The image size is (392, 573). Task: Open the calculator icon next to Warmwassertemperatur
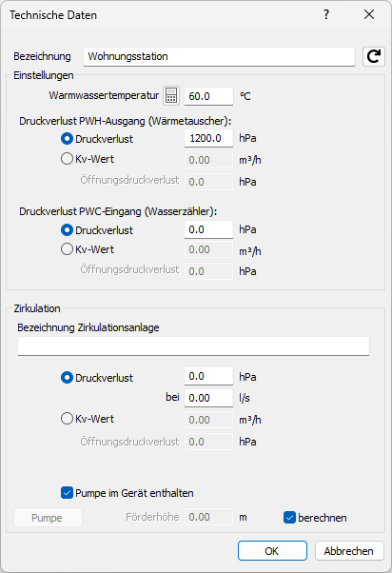171,96
